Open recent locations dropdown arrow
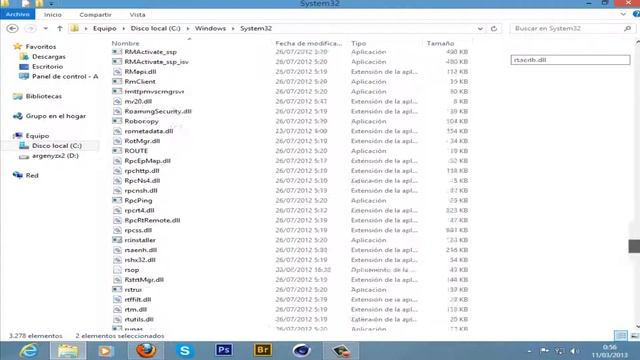Viewport: 640px width, 360px height. [45, 29]
